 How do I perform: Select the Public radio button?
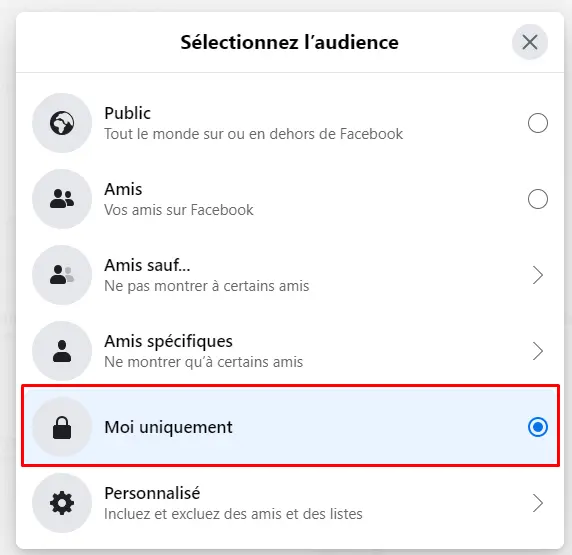538,123
